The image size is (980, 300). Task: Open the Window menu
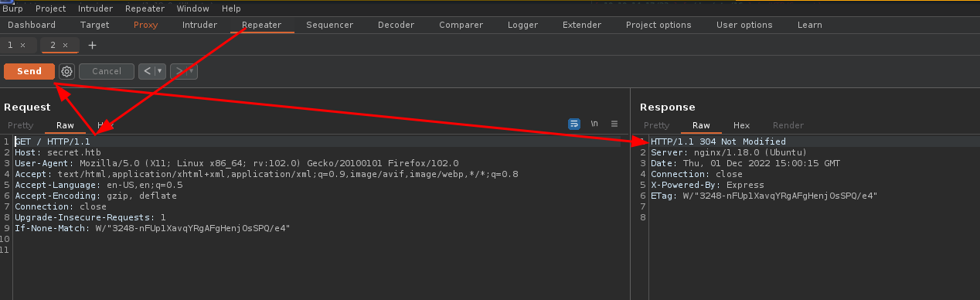(192, 9)
